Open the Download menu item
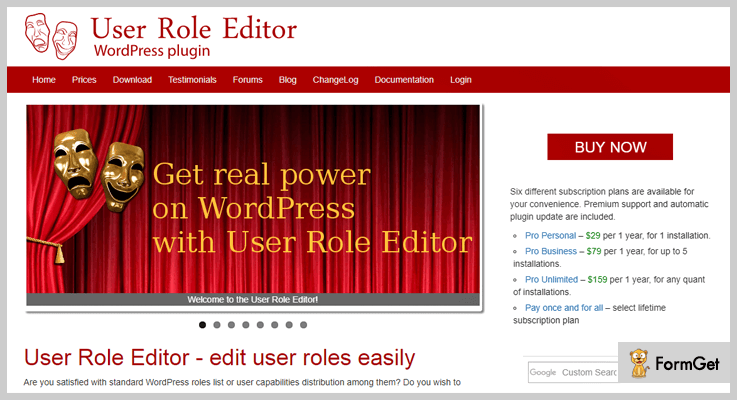 tap(132, 80)
